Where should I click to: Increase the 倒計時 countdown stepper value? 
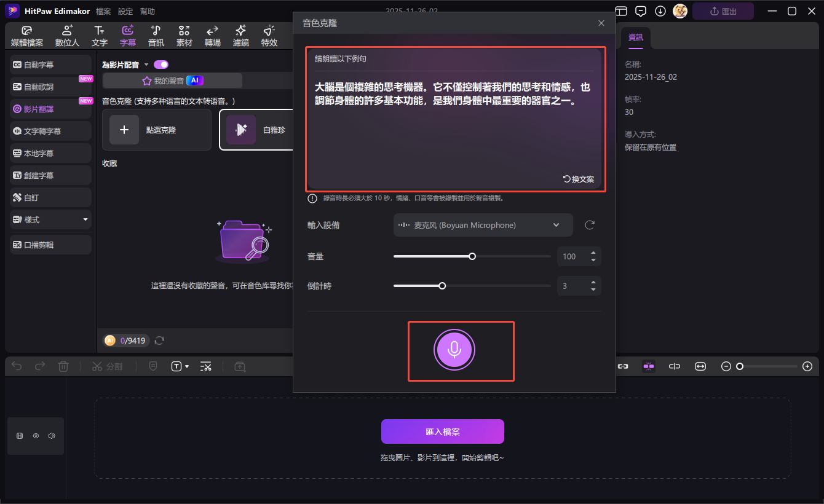(593, 282)
